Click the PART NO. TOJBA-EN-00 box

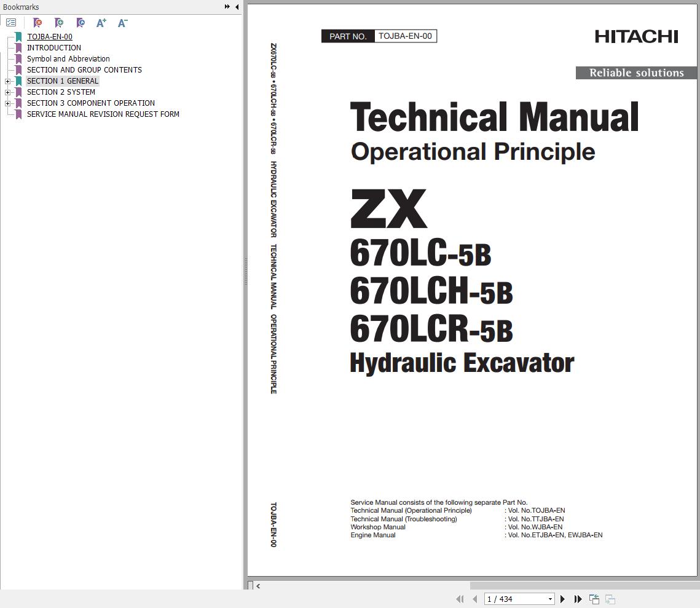coord(379,36)
